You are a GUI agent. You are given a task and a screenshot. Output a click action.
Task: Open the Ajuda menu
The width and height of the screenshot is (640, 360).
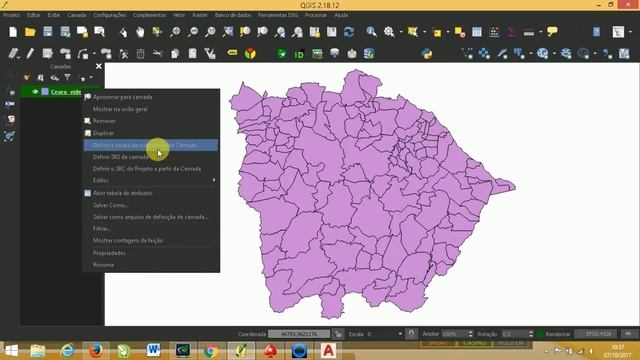coord(341,15)
